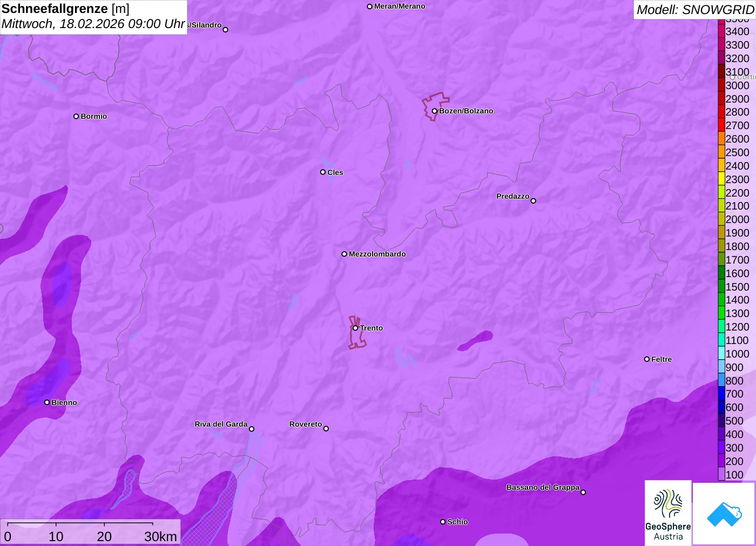Click the GeoSphere Austria logo
The image size is (756, 546).
point(668,513)
